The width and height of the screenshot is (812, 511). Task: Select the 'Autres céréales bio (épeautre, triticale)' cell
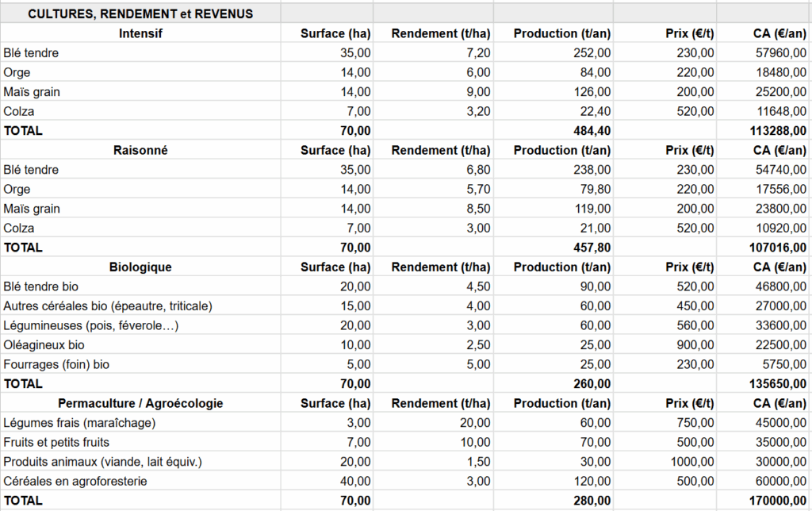click(108, 305)
